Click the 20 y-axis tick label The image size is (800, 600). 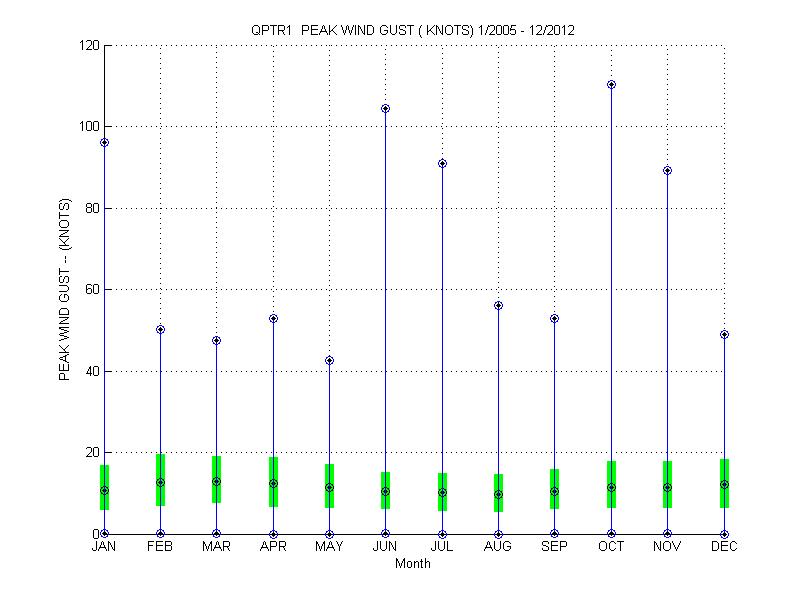tap(92, 453)
